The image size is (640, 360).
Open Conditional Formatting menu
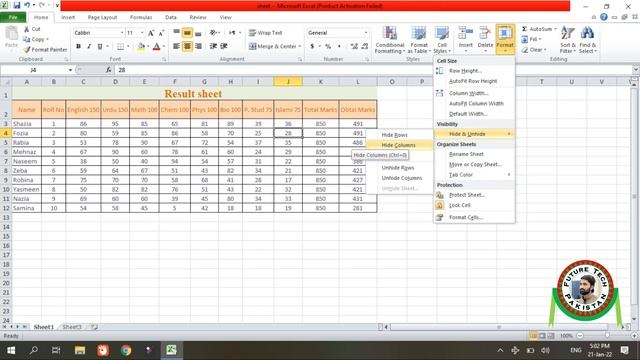point(390,40)
